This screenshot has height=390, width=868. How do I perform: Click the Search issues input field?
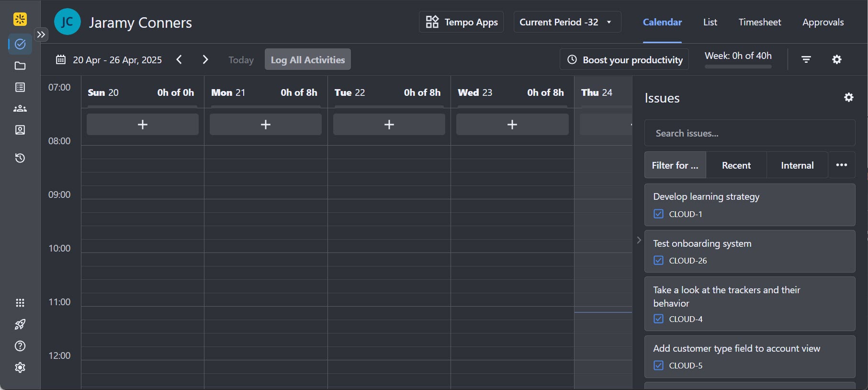[x=749, y=133]
